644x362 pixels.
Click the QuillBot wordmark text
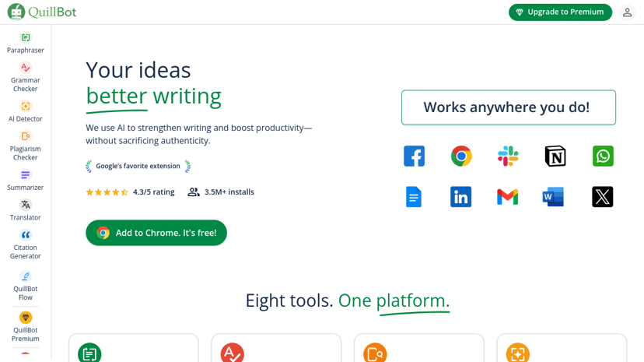coord(52,12)
